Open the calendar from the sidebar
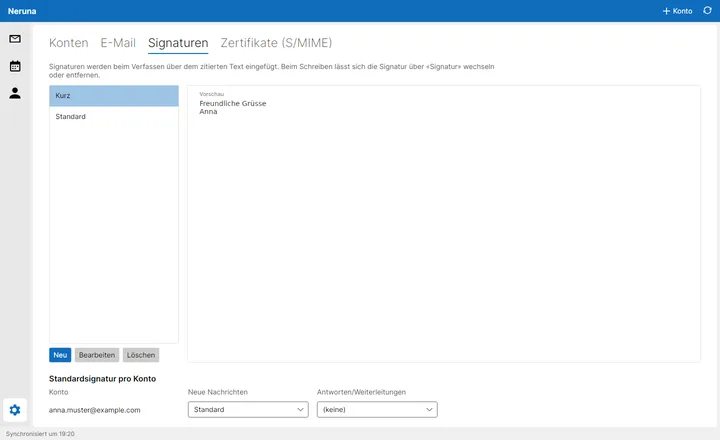 [15, 66]
